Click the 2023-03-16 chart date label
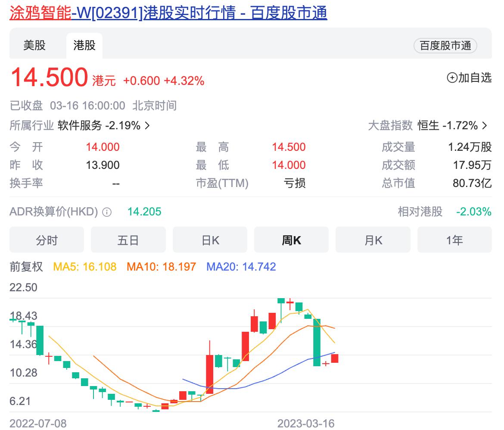The image size is (504, 430). click(306, 423)
